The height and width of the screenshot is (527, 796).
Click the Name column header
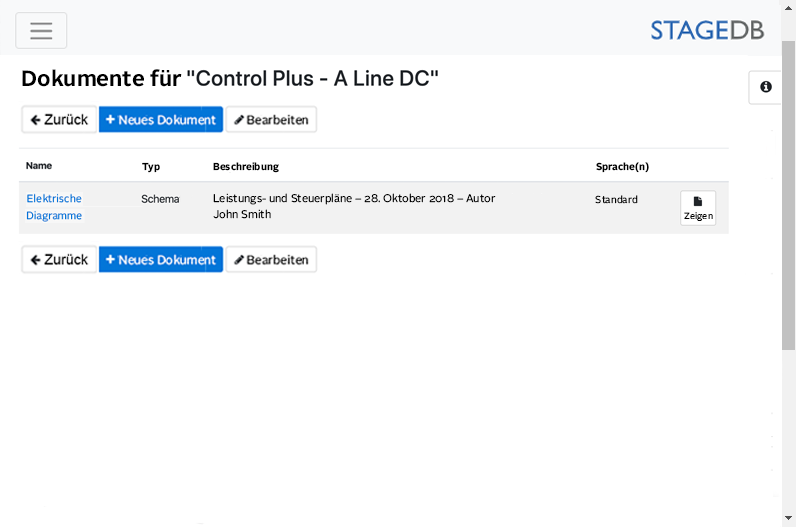[x=39, y=166]
